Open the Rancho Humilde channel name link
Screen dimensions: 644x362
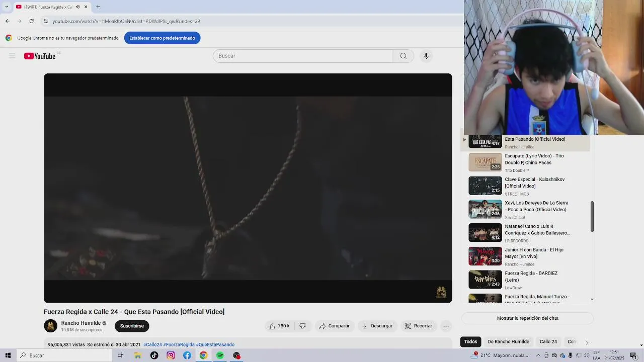(x=81, y=323)
